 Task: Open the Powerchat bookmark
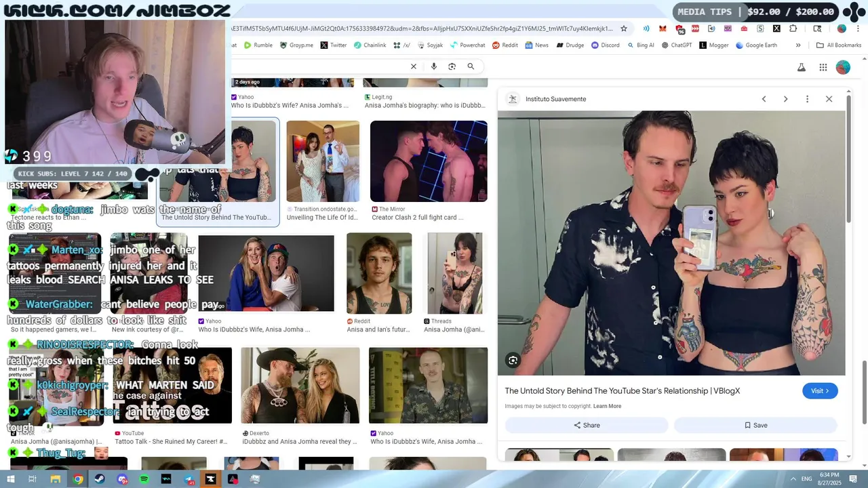[467, 45]
